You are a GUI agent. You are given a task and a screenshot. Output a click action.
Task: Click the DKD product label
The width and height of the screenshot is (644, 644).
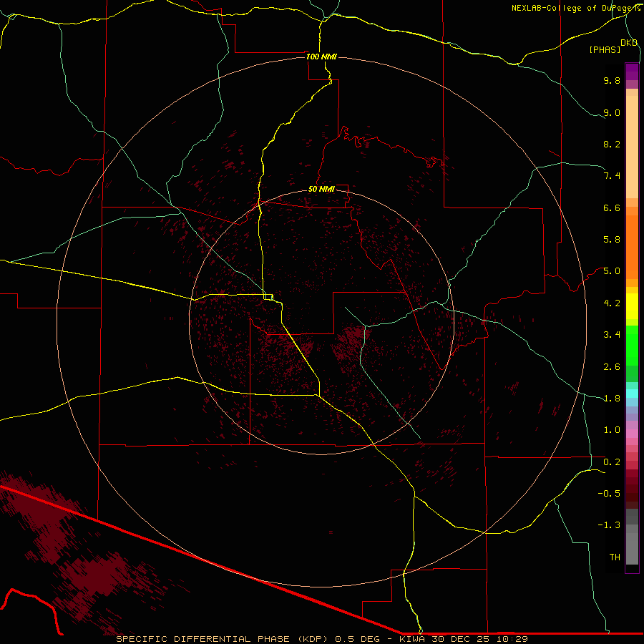pyautogui.click(x=629, y=43)
